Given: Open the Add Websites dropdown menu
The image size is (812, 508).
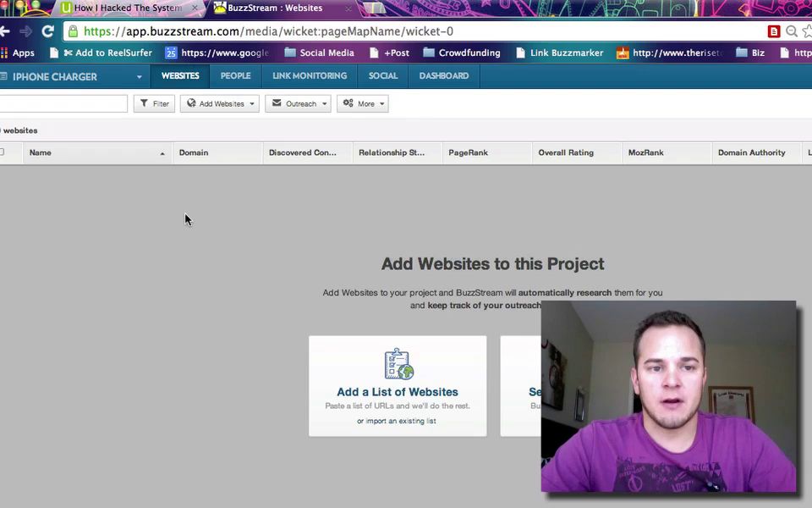Looking at the screenshot, I should point(220,103).
